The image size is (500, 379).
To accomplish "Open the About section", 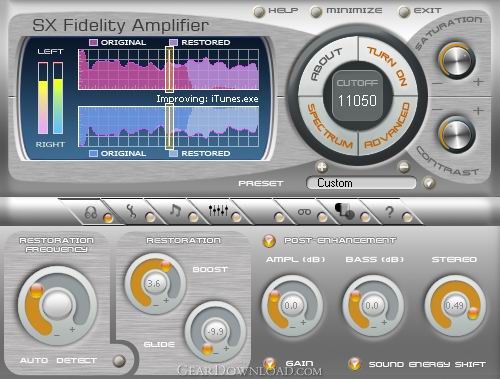I will [x=327, y=65].
